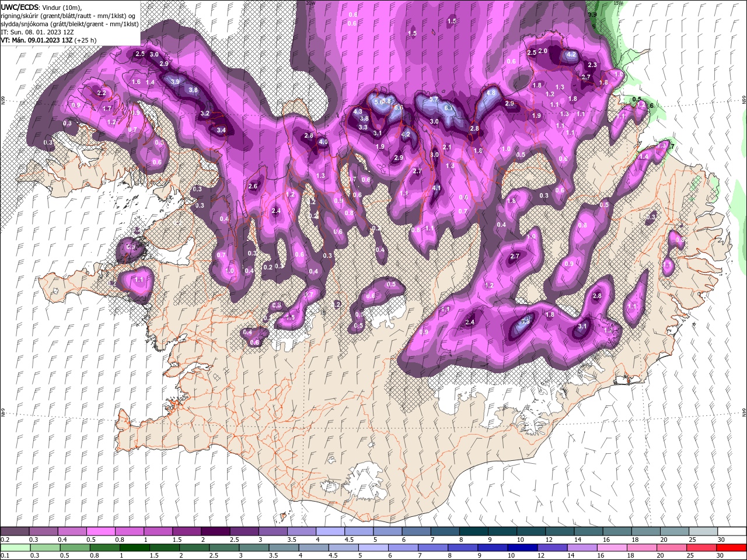Viewport: 747px width, 560px height.
Task: Click the 3.3 precipitation value on the map
Action: [363, 127]
